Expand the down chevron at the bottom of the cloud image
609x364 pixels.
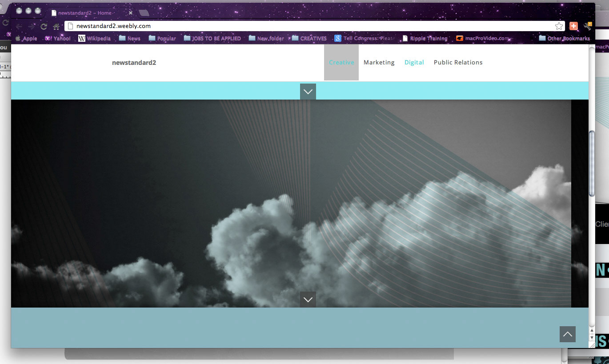[x=308, y=300]
